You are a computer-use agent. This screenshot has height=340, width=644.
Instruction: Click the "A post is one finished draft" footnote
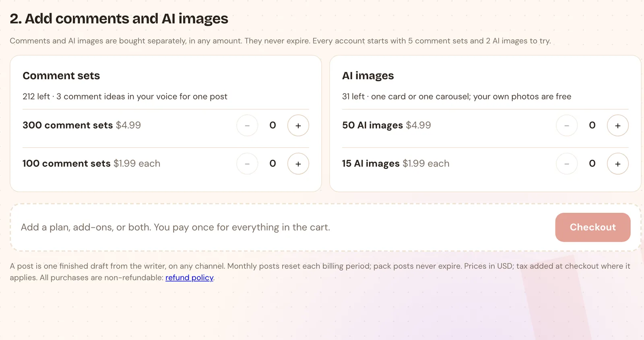click(x=320, y=272)
